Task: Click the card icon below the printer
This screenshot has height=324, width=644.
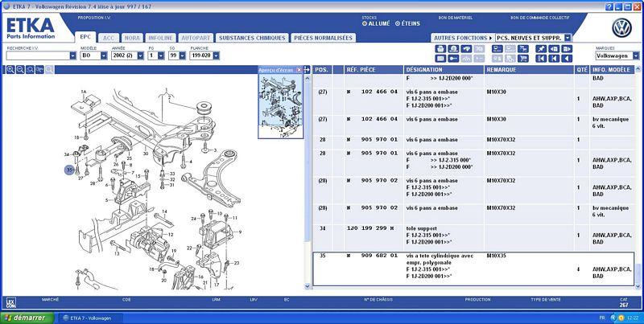Action: point(440,59)
